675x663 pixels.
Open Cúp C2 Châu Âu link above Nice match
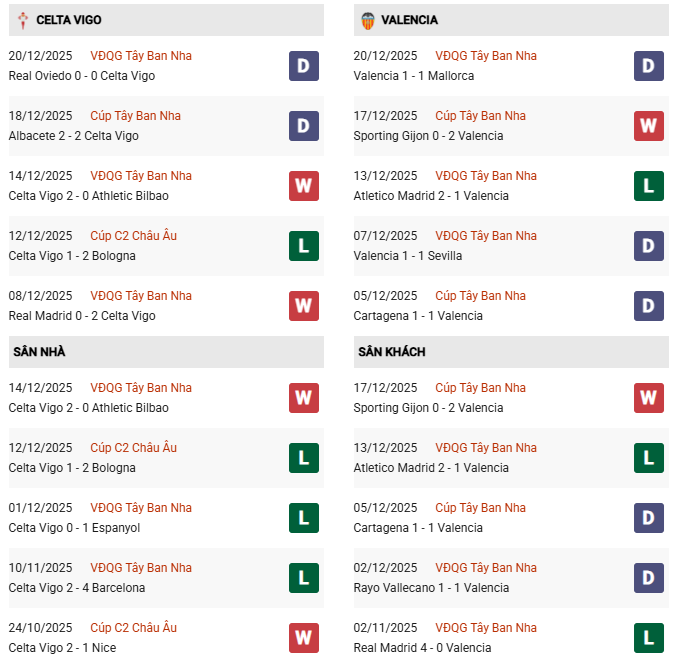[133, 628]
